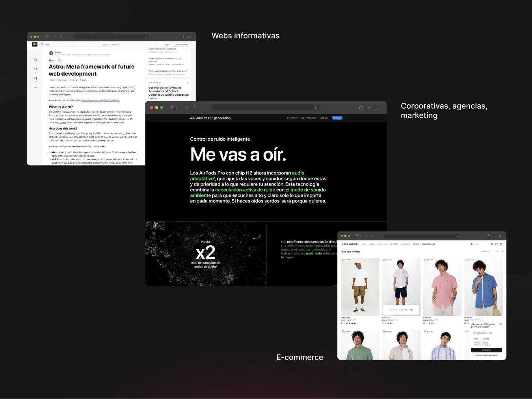Viewport: 532px width, 399px height.
Task: Open the Skypack link in dev.to article
Action: pos(83,91)
